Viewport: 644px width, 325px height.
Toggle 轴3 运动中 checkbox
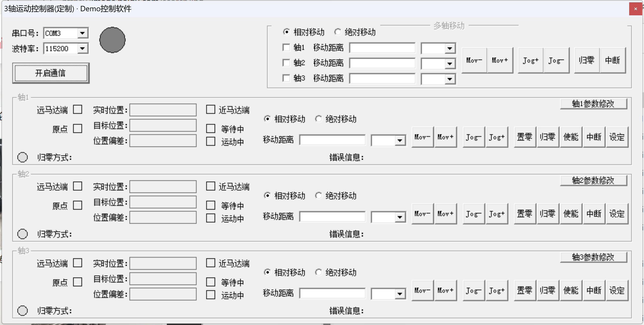[x=211, y=295]
